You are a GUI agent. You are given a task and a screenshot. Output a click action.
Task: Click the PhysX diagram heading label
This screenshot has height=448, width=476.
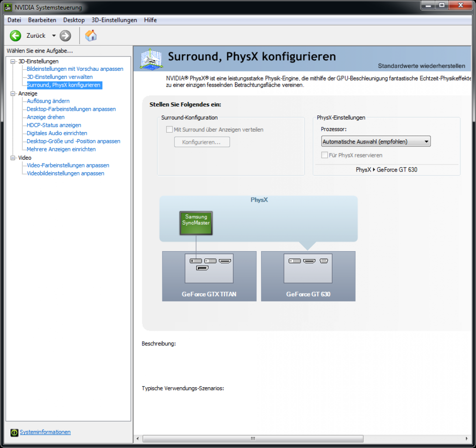point(259,199)
